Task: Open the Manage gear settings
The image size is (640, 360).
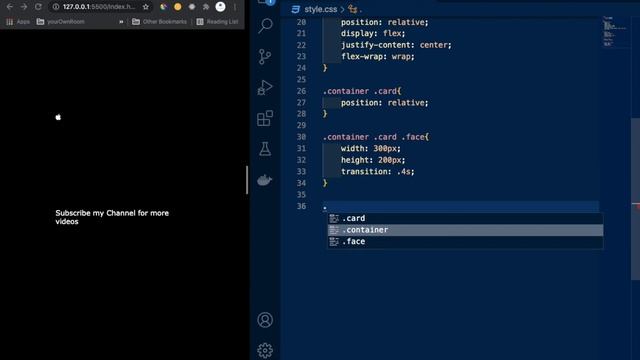Action: pyautogui.click(x=265, y=350)
